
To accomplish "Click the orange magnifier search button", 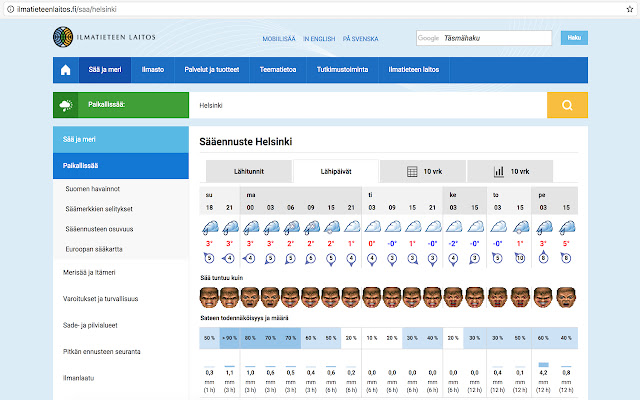I will point(567,105).
